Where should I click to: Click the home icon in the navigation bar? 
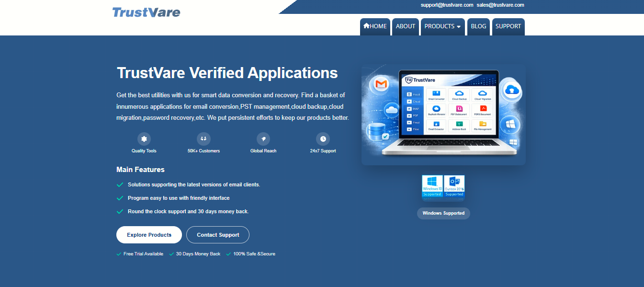[x=366, y=26]
